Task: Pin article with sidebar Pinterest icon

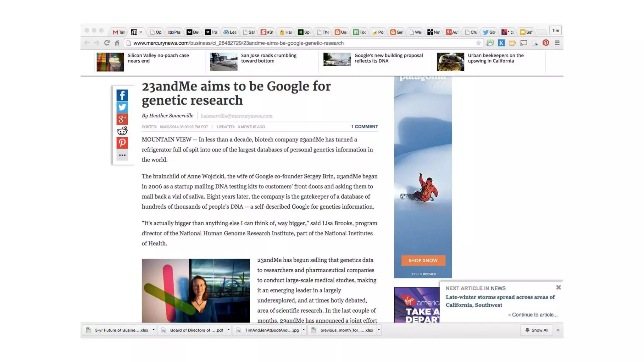Action: pyautogui.click(x=122, y=143)
